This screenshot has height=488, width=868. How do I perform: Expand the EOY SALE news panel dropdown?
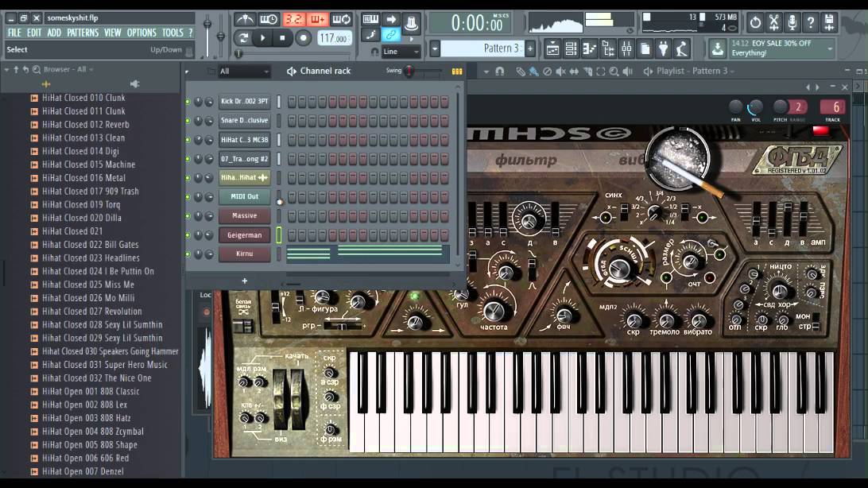point(829,48)
